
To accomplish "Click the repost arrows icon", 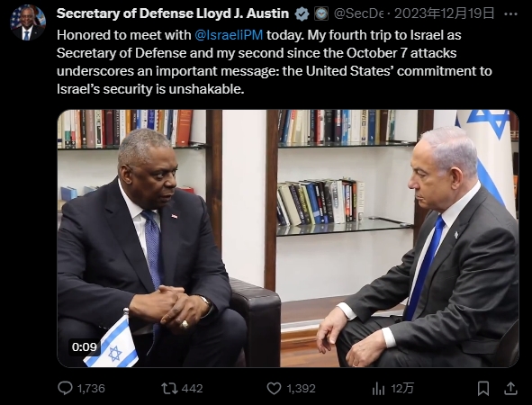I will [x=169, y=389].
